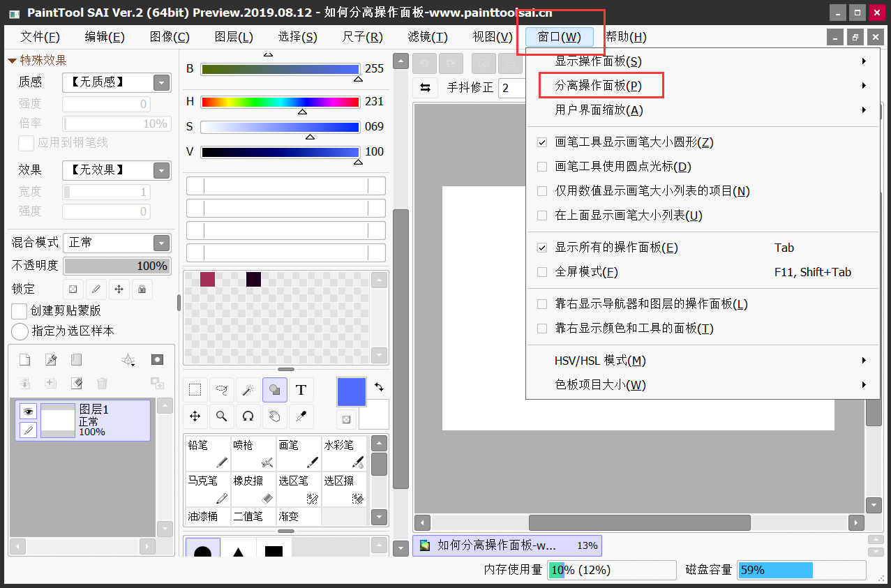Select the 铅笔 pencil brush
The image size is (891, 588).
coord(208,454)
